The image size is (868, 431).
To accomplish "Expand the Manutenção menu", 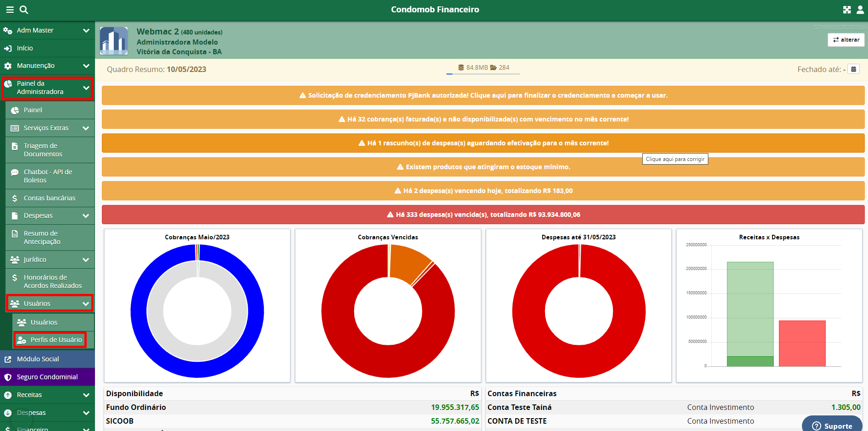I will coord(47,66).
